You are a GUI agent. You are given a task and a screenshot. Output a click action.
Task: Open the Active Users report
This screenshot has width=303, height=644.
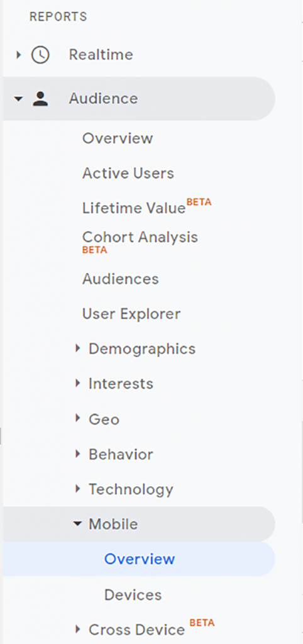128,174
